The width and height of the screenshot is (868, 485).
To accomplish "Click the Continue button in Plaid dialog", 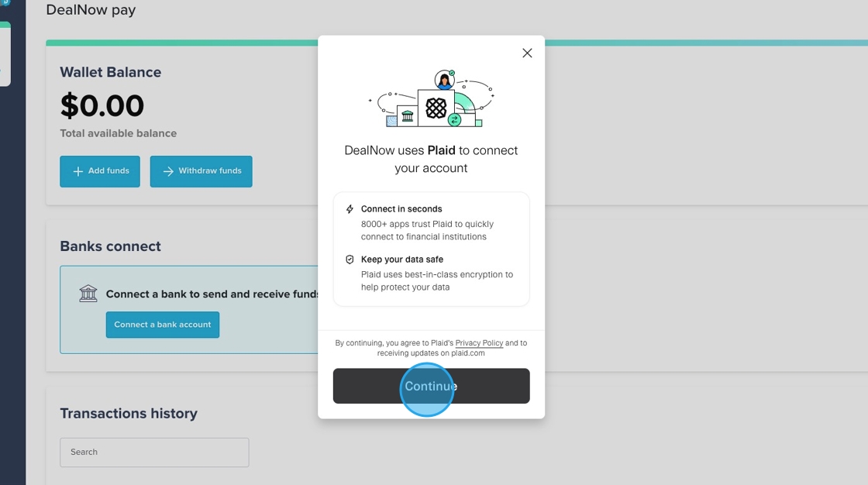I will click(x=431, y=386).
